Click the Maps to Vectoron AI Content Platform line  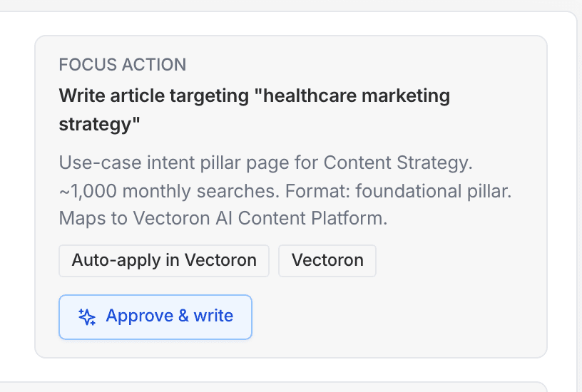pos(223,218)
